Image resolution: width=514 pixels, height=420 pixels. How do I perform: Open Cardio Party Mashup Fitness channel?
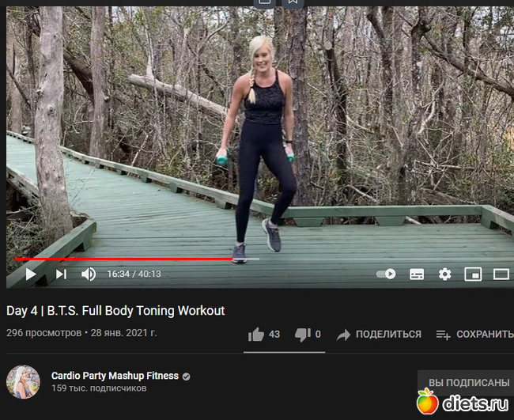click(x=115, y=376)
